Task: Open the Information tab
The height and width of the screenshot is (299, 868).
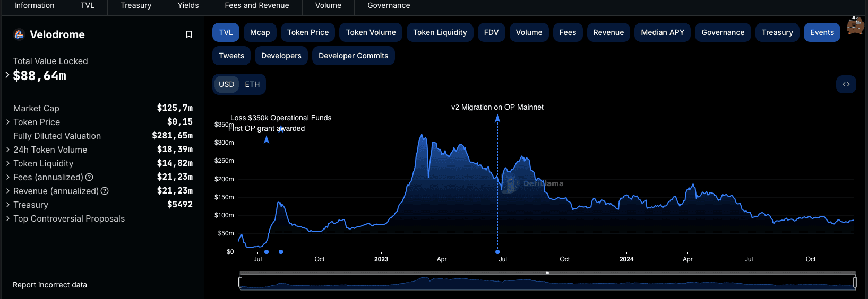Action: tap(34, 6)
